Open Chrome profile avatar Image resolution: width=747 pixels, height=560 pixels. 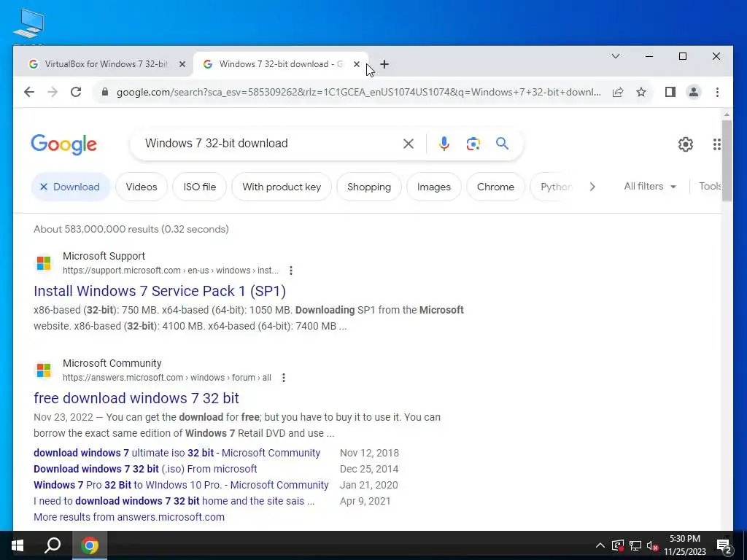tap(694, 92)
